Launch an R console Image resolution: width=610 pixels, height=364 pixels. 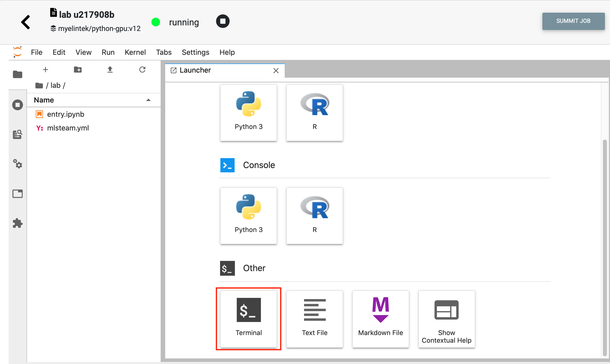point(315,216)
